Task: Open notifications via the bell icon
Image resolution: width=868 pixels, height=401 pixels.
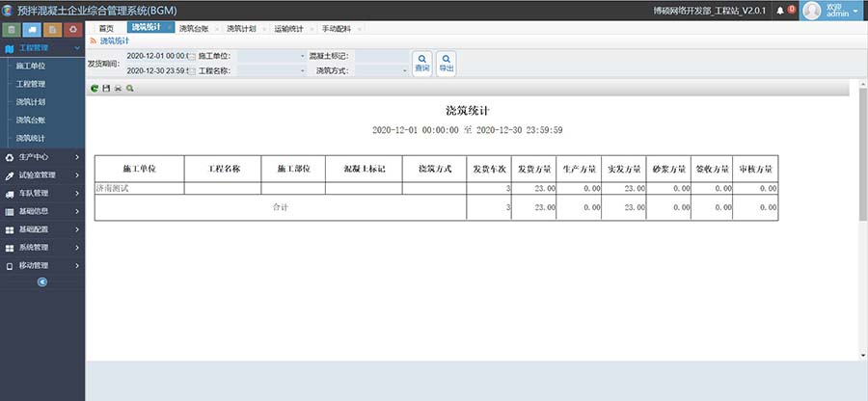Action: 780,11
